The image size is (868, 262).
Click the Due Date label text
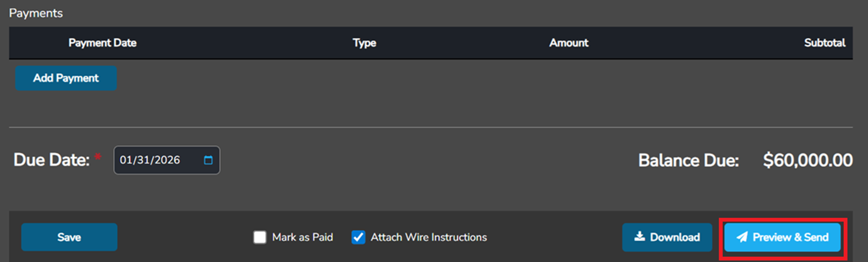click(52, 160)
